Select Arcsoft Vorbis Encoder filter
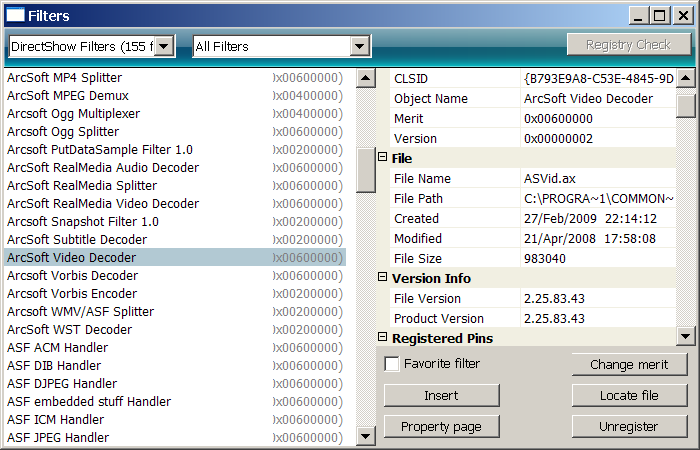700x450 pixels. pos(175,293)
